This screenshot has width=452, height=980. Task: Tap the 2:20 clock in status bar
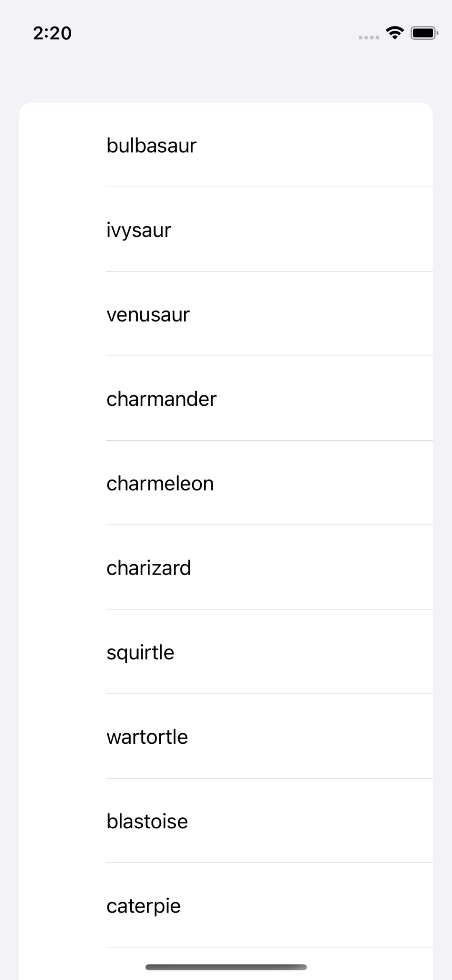[52, 33]
